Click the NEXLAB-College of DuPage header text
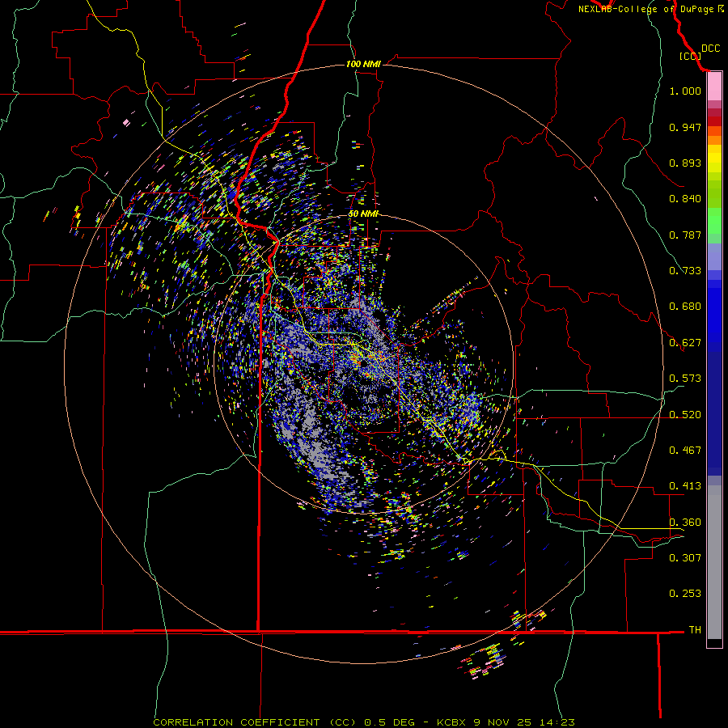 (x=650, y=9)
